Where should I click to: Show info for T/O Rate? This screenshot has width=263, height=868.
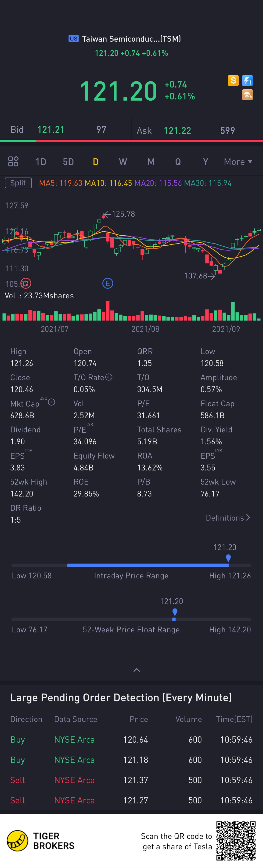click(109, 377)
